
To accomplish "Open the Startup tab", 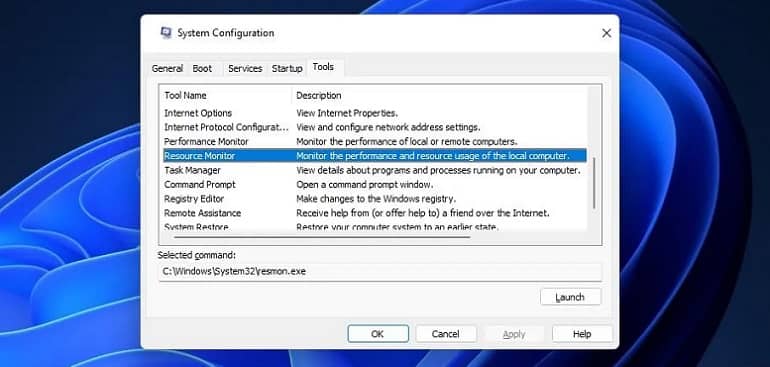I will (x=287, y=69).
